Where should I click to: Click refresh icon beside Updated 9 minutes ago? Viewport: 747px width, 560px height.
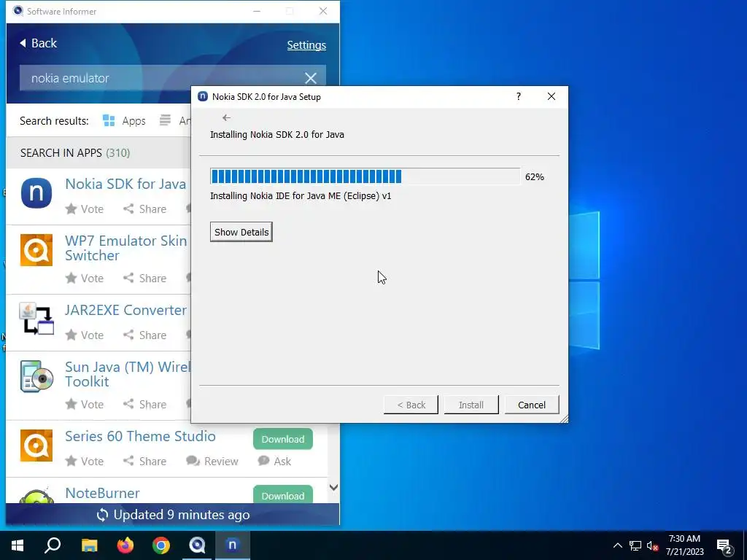point(102,516)
